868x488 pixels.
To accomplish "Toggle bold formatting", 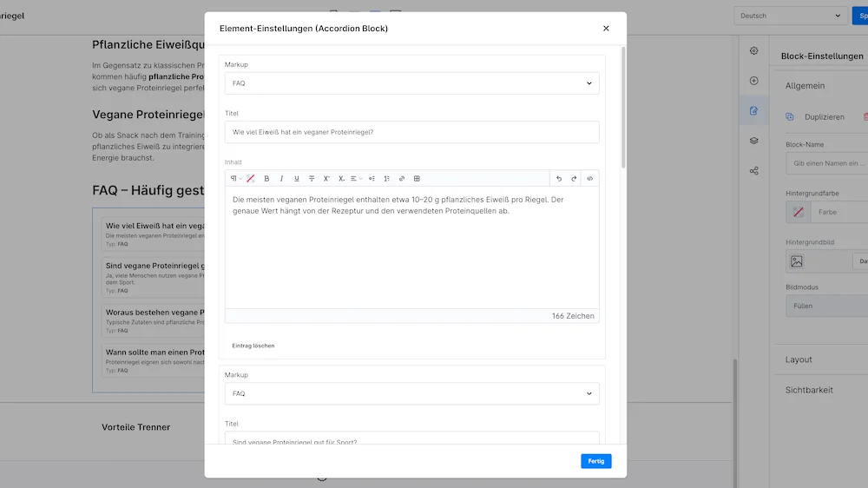I will [x=266, y=178].
